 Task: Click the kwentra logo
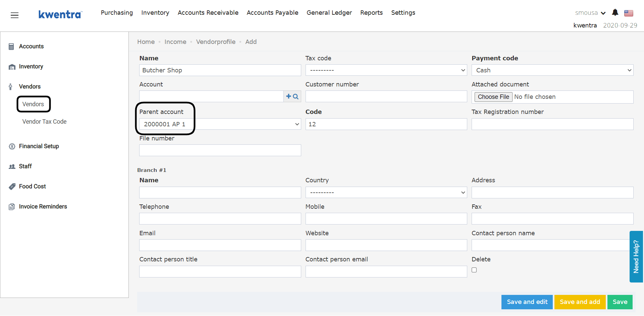60,14
